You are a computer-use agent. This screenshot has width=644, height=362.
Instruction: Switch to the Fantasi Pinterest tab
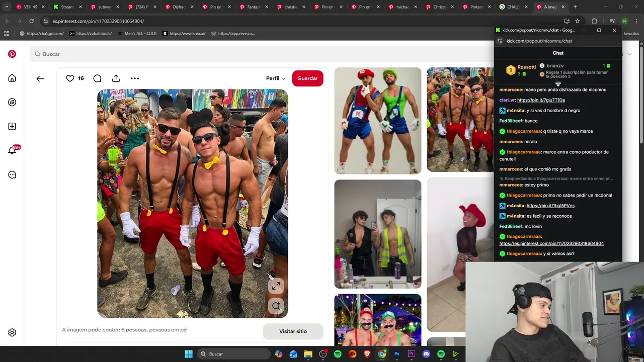(x=253, y=7)
